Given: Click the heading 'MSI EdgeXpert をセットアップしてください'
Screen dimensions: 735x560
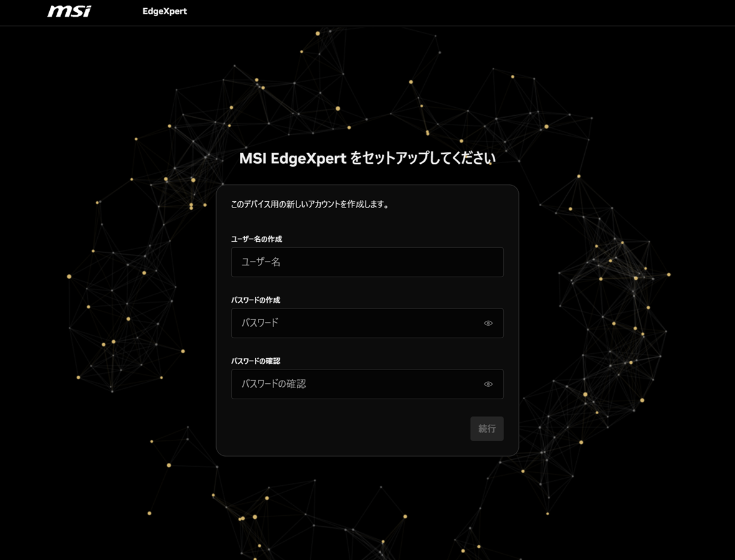Looking at the screenshot, I should 367,158.
